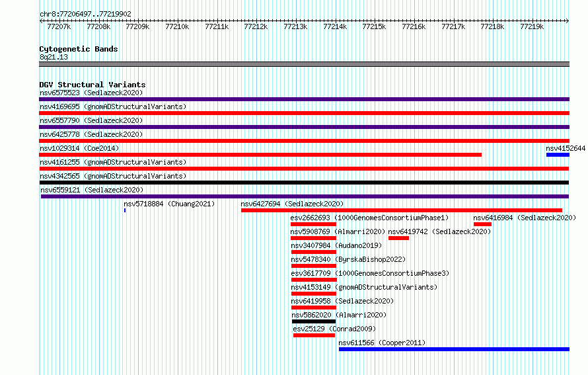Select the purple nsv6559121 feature bar
Viewport: 588px width, 375px height.
click(305, 196)
